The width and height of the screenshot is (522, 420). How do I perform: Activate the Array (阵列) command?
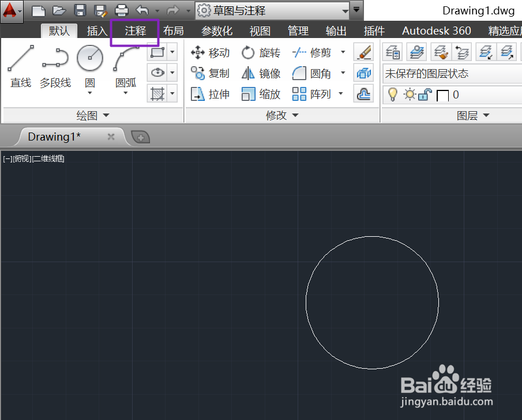point(311,94)
